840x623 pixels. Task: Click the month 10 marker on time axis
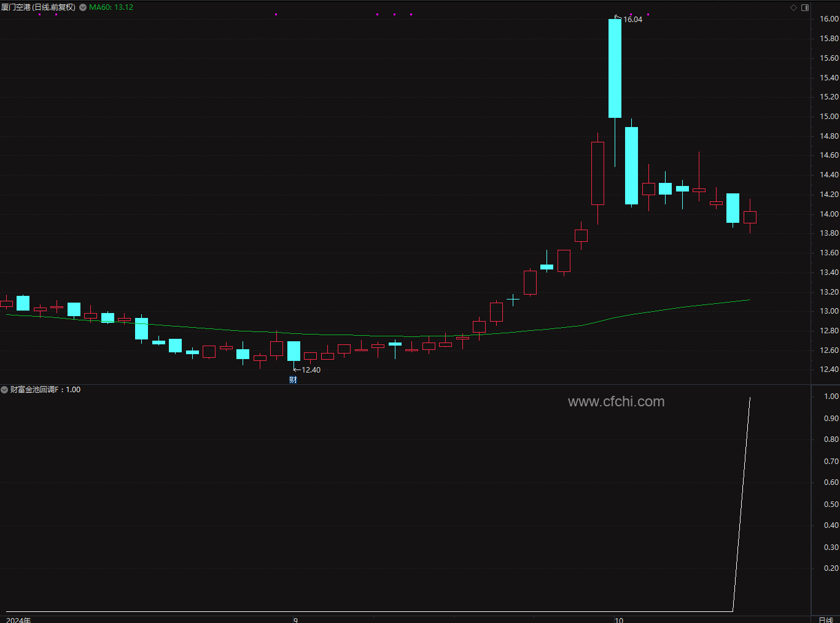619,620
